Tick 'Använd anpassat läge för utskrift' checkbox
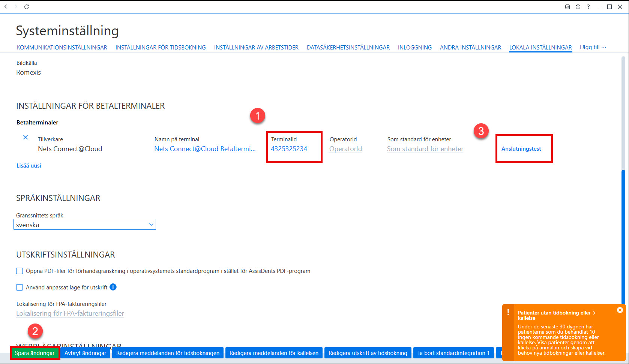 (x=20, y=288)
